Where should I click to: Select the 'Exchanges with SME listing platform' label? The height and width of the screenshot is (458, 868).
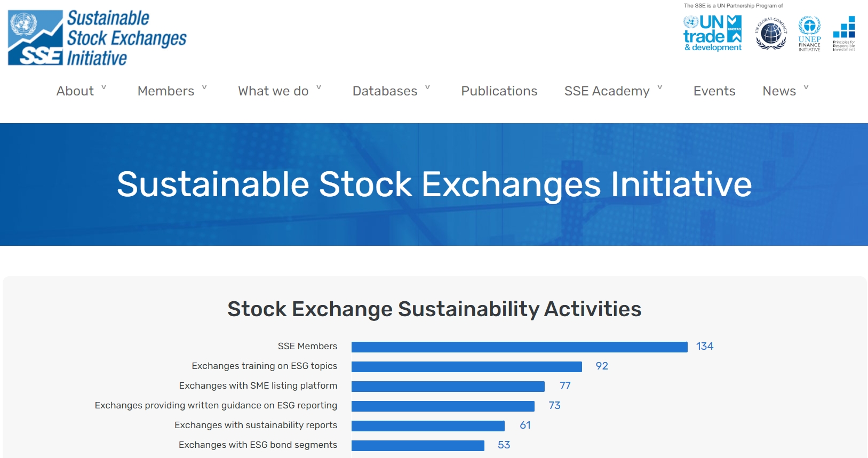click(258, 385)
